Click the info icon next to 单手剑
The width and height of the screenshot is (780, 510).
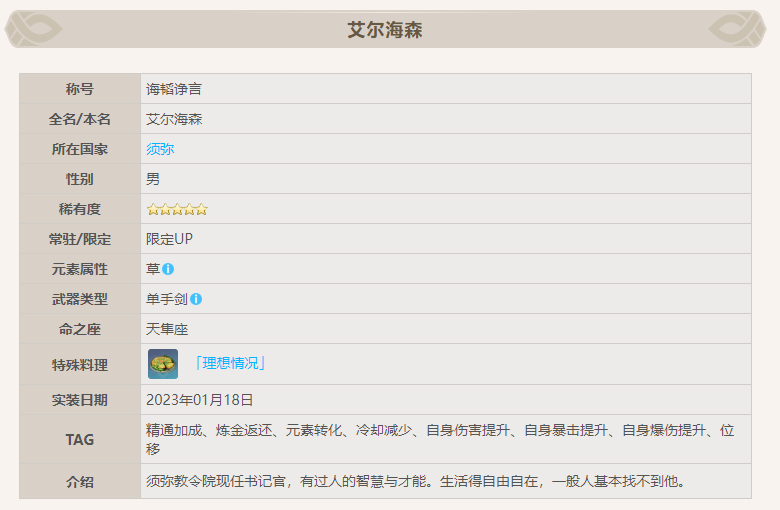coord(196,299)
